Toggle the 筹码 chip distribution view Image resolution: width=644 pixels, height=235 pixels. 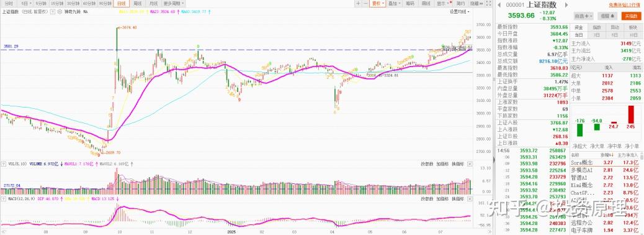coord(410,3)
